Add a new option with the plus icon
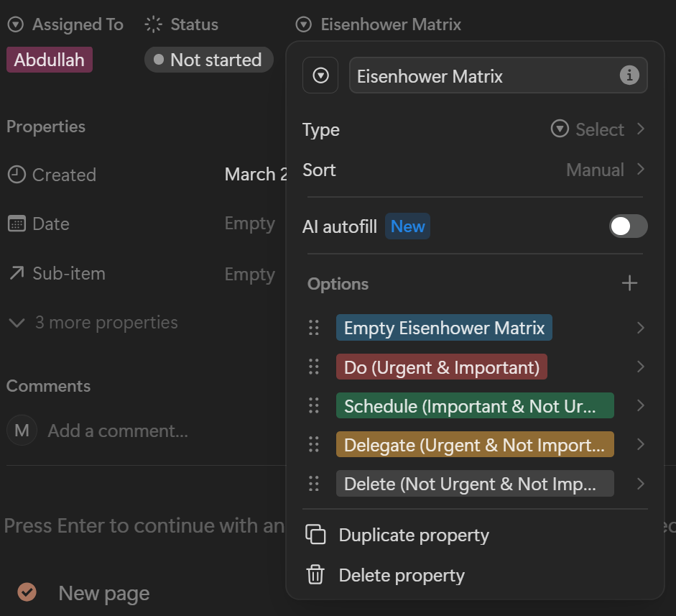The height and width of the screenshot is (616, 676). coord(629,283)
